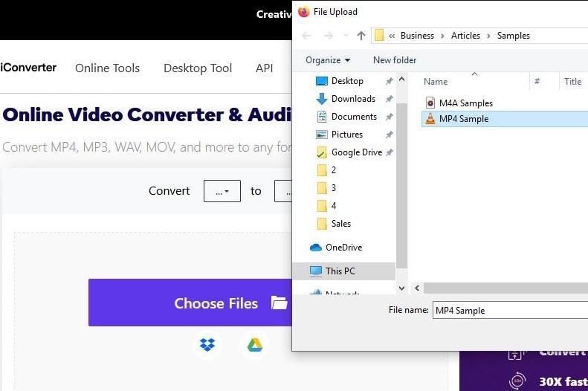Navigate to Articles in the breadcrumb
588x391 pixels.
tap(465, 36)
